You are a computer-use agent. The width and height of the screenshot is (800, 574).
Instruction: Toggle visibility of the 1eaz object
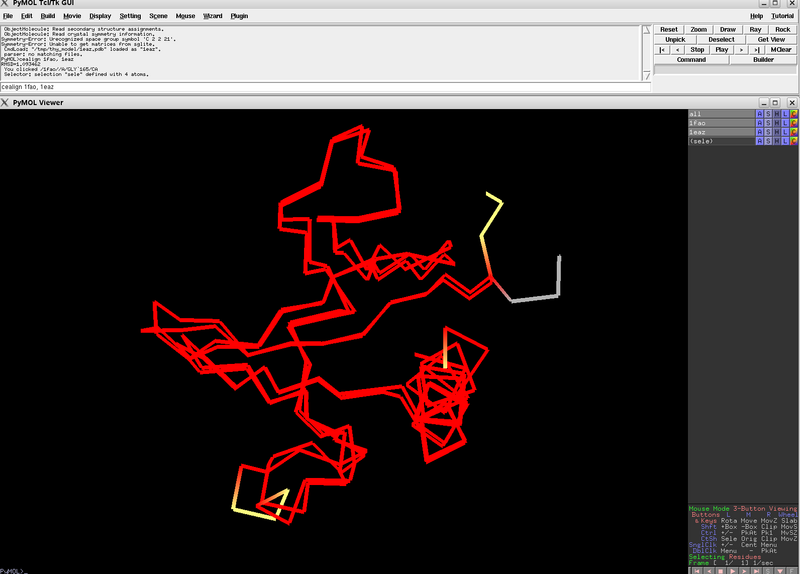click(x=720, y=132)
